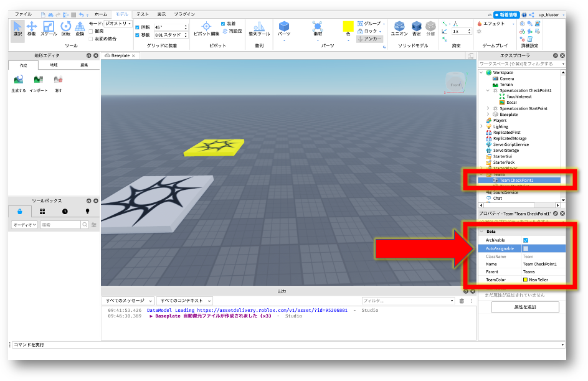Open the Toolbox オーディオ category dropdown
The width and height of the screenshot is (588, 381).
[24, 225]
